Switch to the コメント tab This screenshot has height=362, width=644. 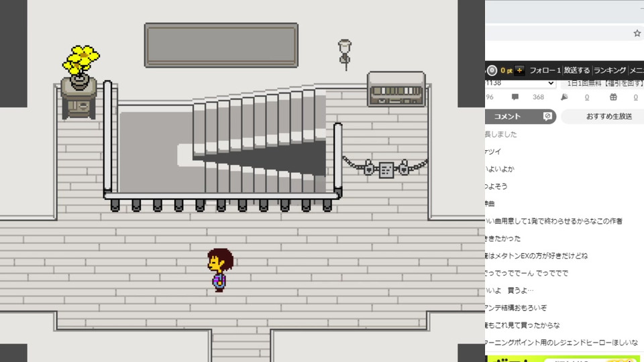pos(521,117)
